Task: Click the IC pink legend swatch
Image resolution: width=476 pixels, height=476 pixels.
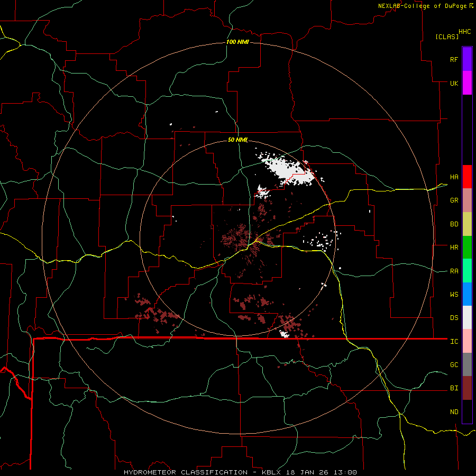Action: 467,341
